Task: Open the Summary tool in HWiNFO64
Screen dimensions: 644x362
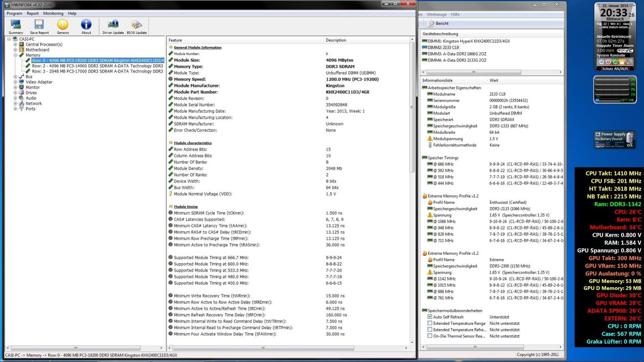Action: point(16,27)
